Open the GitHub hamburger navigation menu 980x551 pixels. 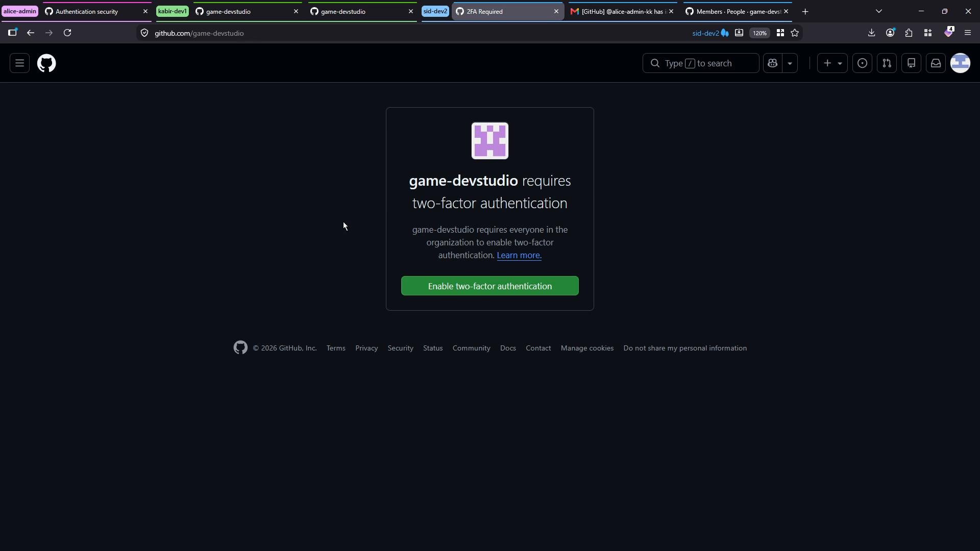point(19,63)
